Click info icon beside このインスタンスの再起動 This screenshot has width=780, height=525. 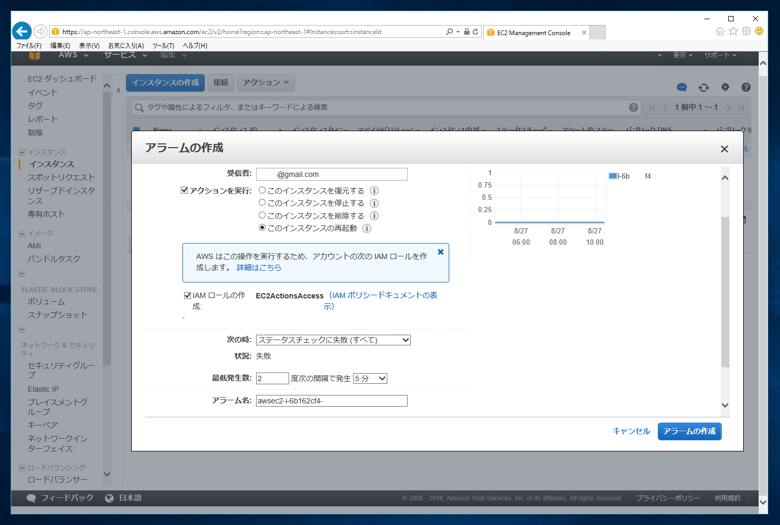pyautogui.click(x=367, y=228)
